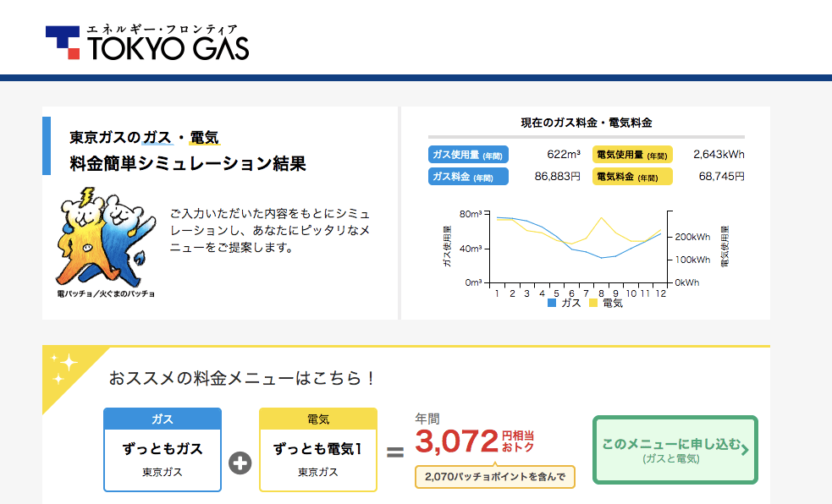Click the 東京ガスのガス・電気 heading line
Image resolution: width=832 pixels, height=504 pixels.
tap(145, 138)
